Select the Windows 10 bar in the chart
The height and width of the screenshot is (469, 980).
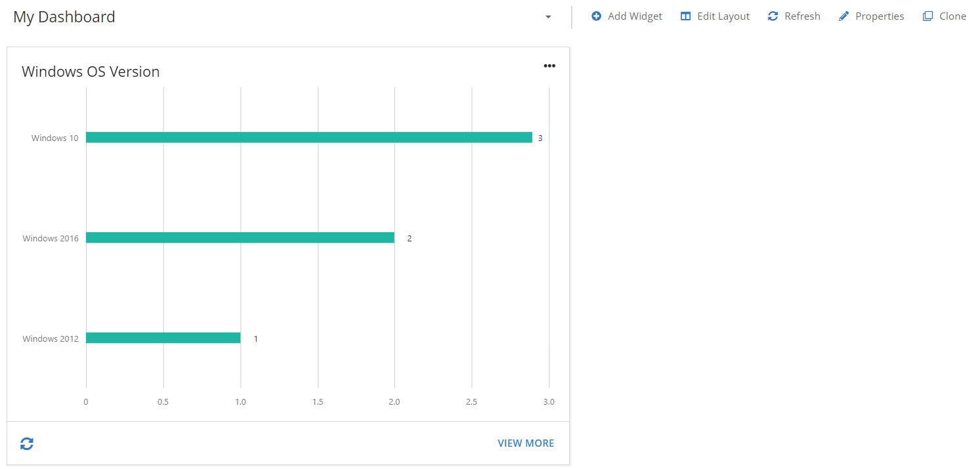coord(309,137)
